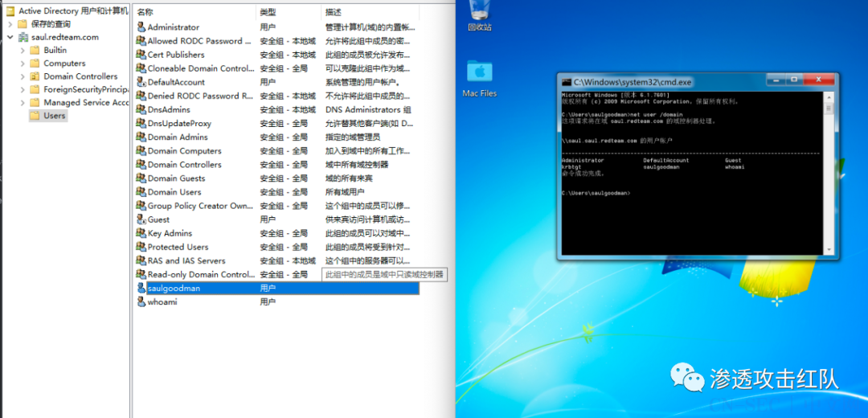The height and width of the screenshot is (418, 868).
Task: Click the Cert Publishers group icon
Action: 141,55
